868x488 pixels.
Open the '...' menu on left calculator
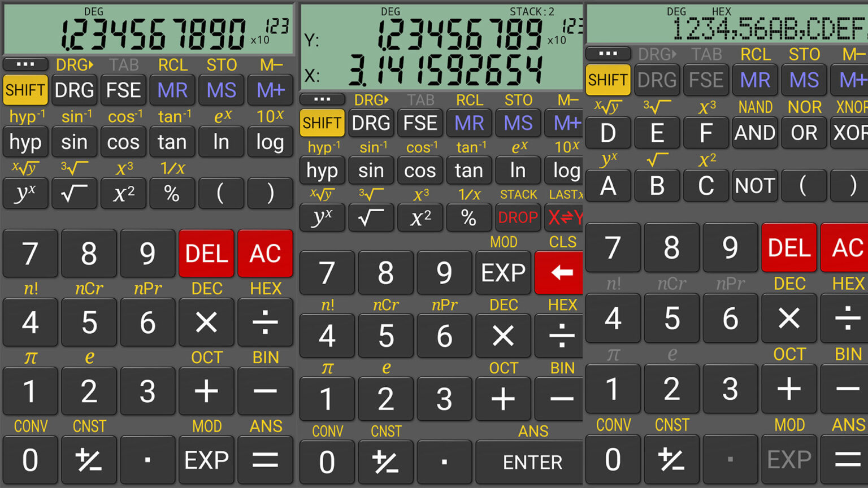[25, 63]
